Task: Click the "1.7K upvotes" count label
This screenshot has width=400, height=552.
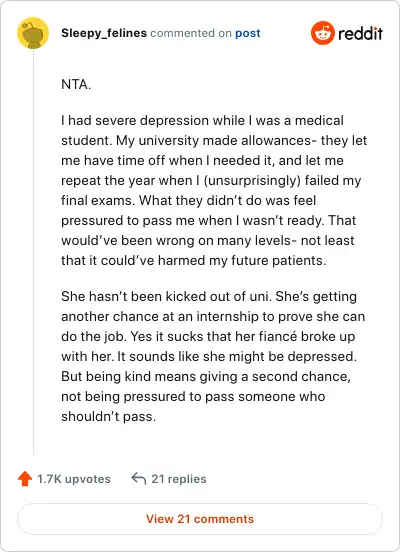Action: 74,479
